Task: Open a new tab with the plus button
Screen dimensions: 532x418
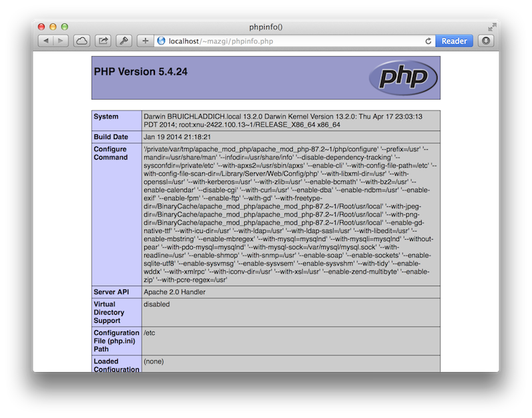Action: click(145, 40)
